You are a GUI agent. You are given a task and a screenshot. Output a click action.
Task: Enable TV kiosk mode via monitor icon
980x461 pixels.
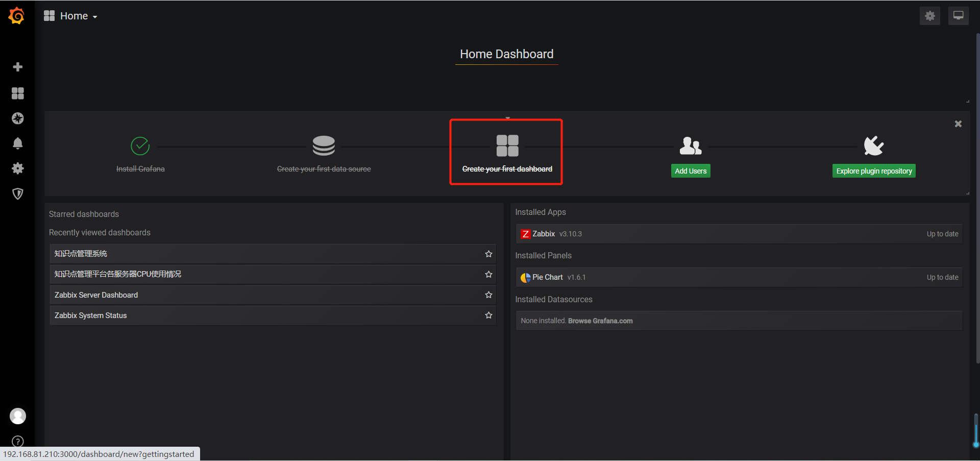pos(958,15)
